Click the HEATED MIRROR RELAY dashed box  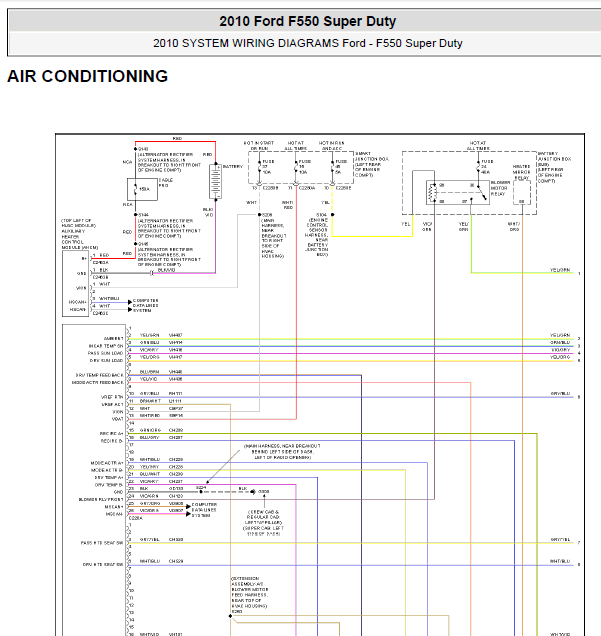click(522, 193)
